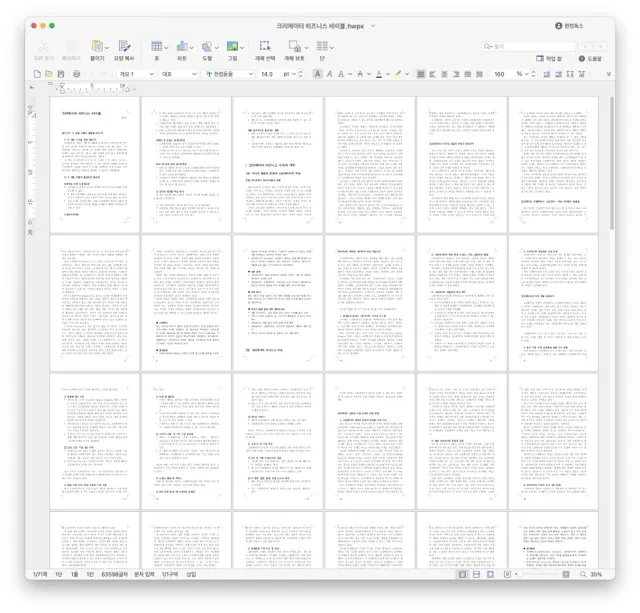Image resolution: width=640 pixels, height=613 pixels.
Task: Expand the 붙이기 paste options arrow
Action: [107, 47]
